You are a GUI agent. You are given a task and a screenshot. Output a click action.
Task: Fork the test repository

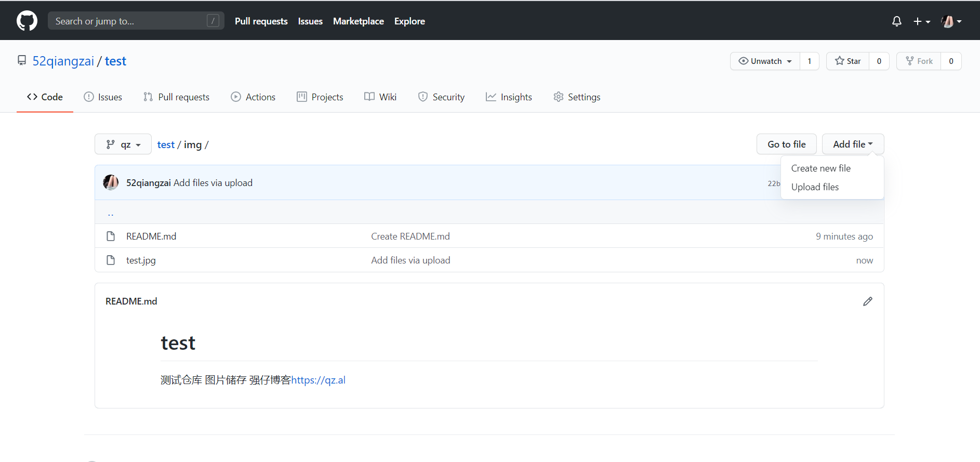point(919,61)
